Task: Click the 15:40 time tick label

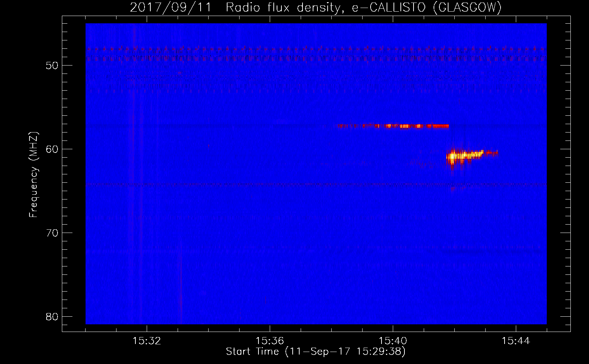Action: click(x=393, y=341)
